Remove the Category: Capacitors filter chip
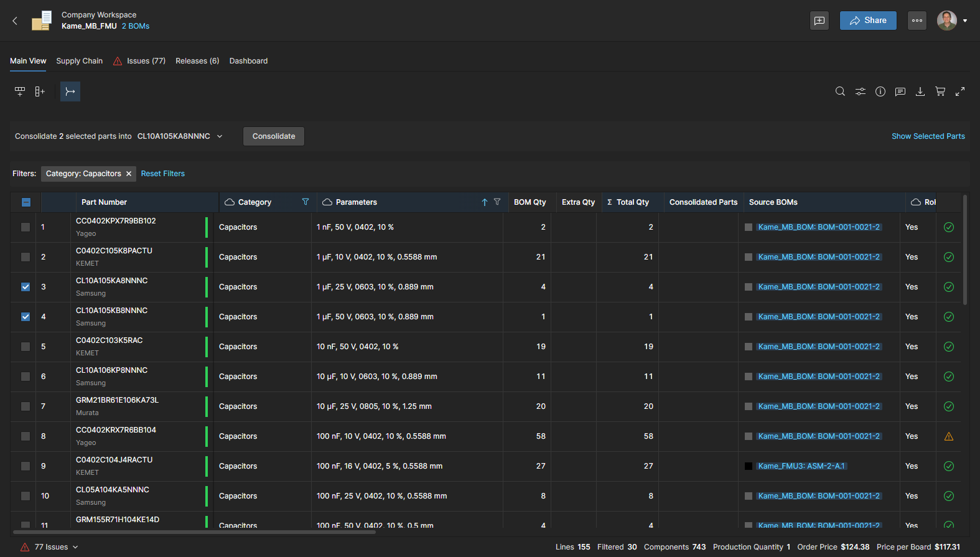The height and width of the screenshot is (557, 980). (x=129, y=174)
